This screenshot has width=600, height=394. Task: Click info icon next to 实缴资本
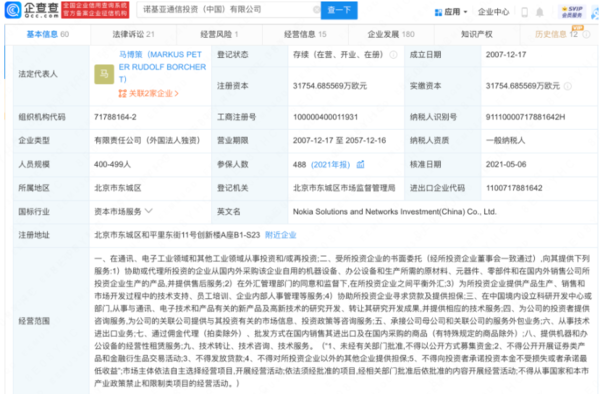[568, 86]
